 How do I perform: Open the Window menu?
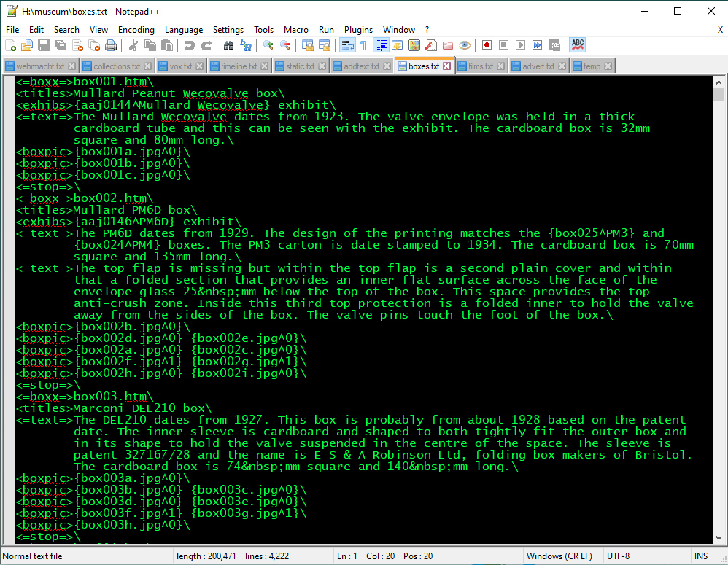(399, 30)
